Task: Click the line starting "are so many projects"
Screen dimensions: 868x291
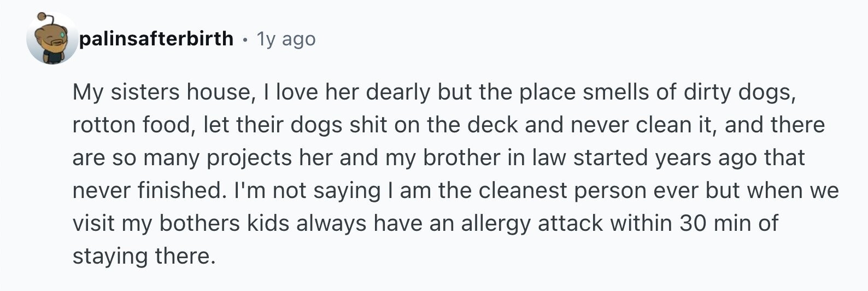Action: [x=439, y=158]
